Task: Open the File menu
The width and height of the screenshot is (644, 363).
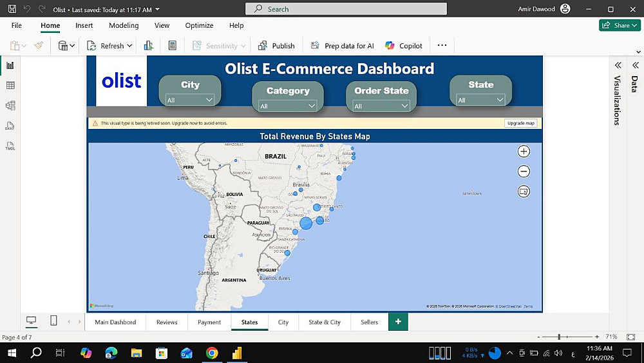Action: point(17,25)
